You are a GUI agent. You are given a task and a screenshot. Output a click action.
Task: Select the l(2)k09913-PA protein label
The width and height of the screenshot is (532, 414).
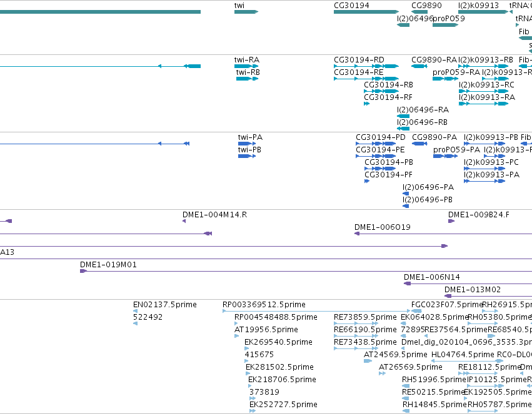click(x=491, y=175)
